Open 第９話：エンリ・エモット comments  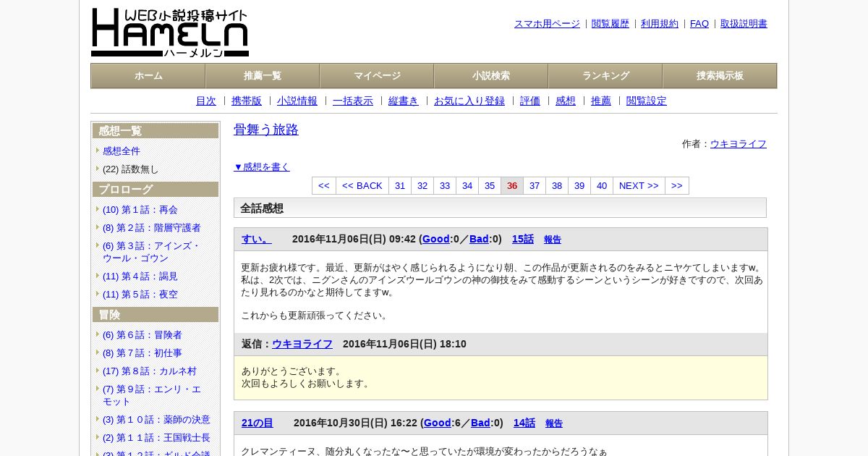(152, 395)
